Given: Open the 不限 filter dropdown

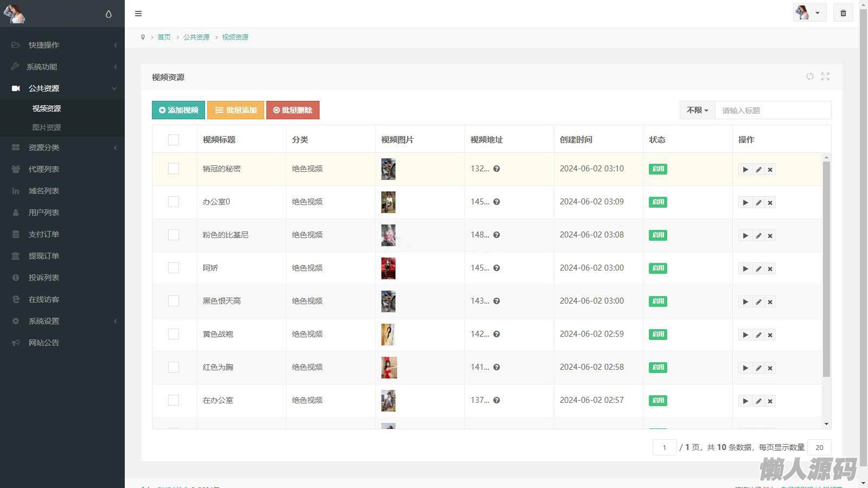Looking at the screenshot, I should coord(697,110).
